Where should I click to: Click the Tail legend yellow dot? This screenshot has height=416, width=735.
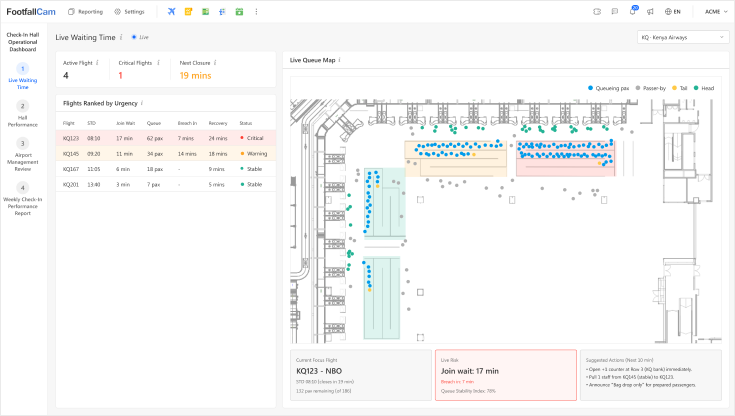pyautogui.click(x=675, y=88)
